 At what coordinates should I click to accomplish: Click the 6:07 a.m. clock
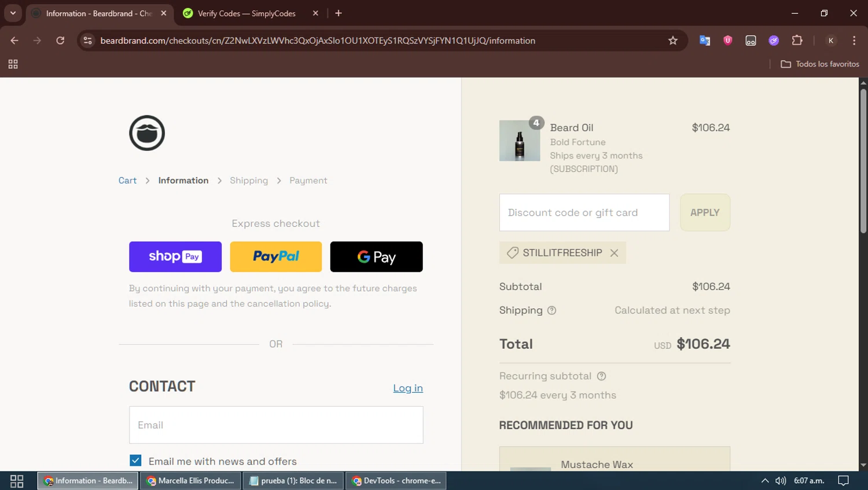click(x=809, y=481)
